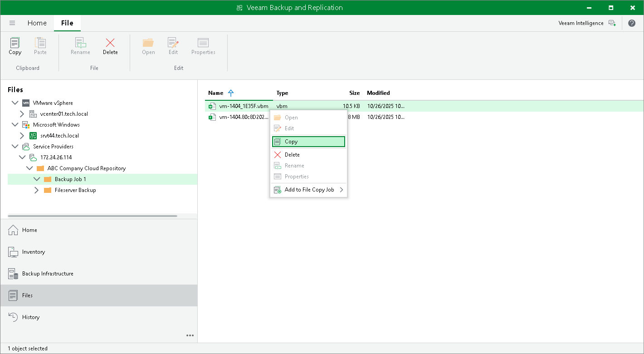Choose Rename in the context menu

(308, 166)
